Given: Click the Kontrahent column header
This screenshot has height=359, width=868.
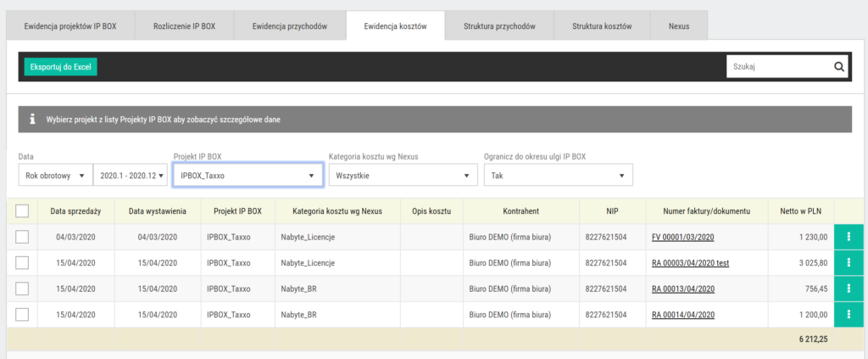Looking at the screenshot, I should 521,211.
